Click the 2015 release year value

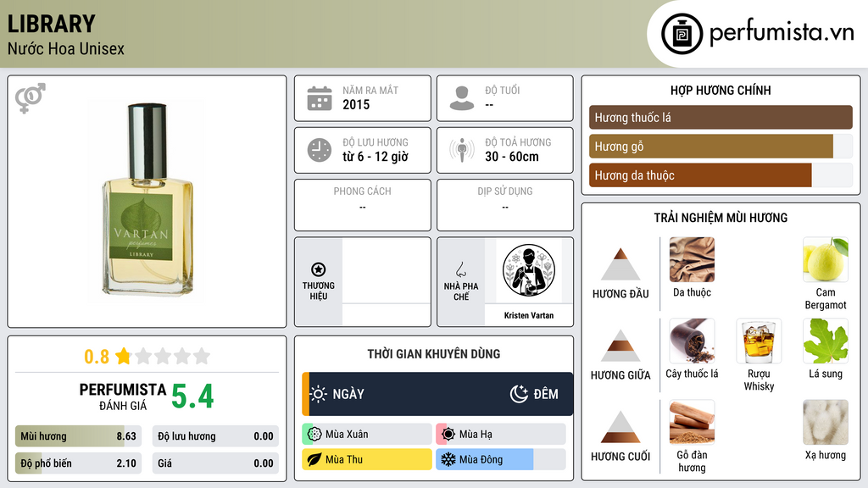pyautogui.click(x=356, y=104)
